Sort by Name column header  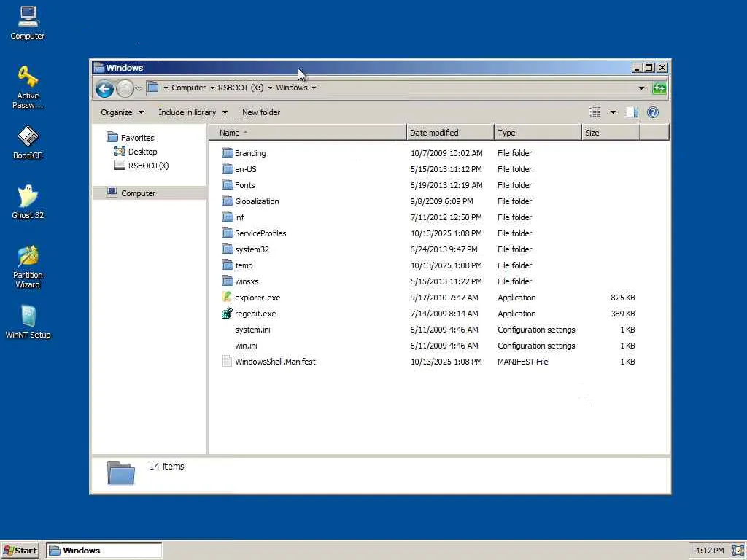click(x=308, y=133)
